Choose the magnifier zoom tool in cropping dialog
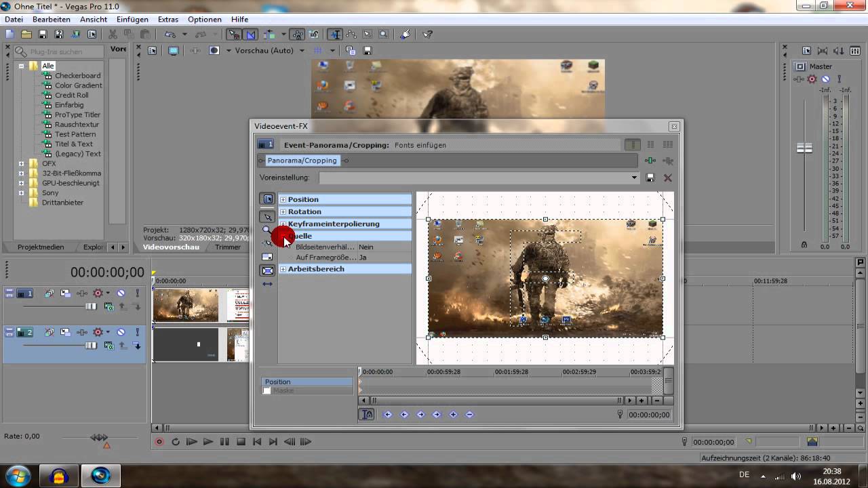Screen dimensions: 868x488 (267, 230)
